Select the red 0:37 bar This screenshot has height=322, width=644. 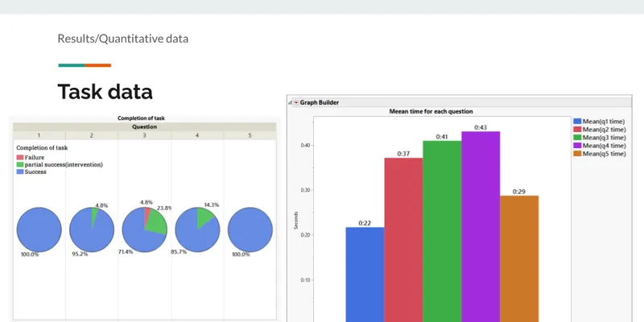404,240
